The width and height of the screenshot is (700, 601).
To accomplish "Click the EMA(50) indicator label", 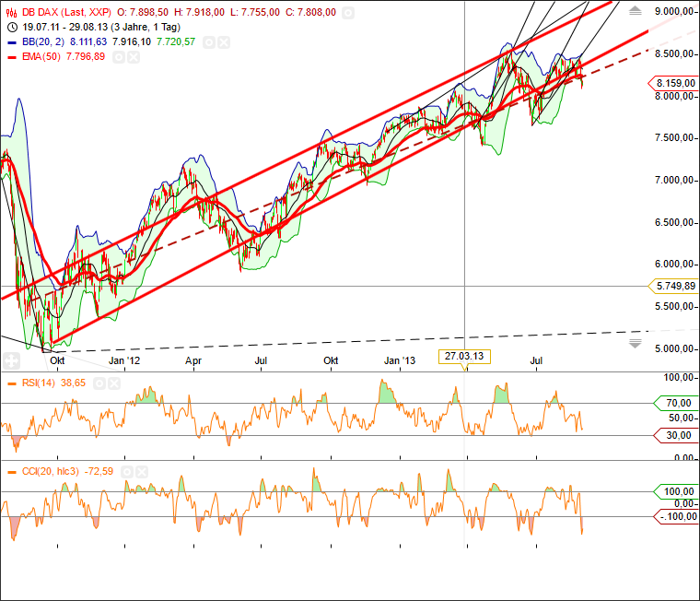I will [41, 57].
